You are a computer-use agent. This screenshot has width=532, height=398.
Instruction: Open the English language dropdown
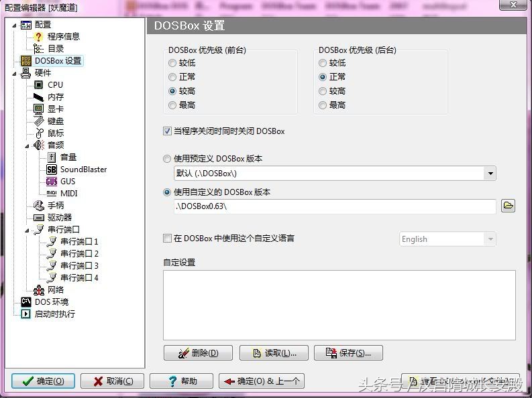pos(490,239)
